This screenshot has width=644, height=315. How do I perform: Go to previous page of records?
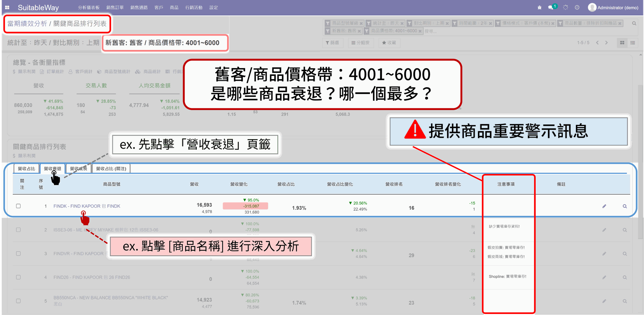point(597,43)
